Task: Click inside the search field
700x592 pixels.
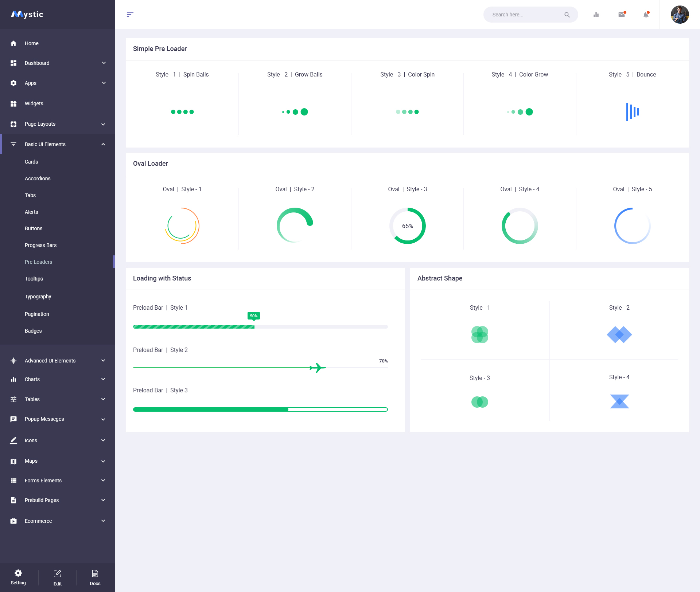Action: (525, 15)
